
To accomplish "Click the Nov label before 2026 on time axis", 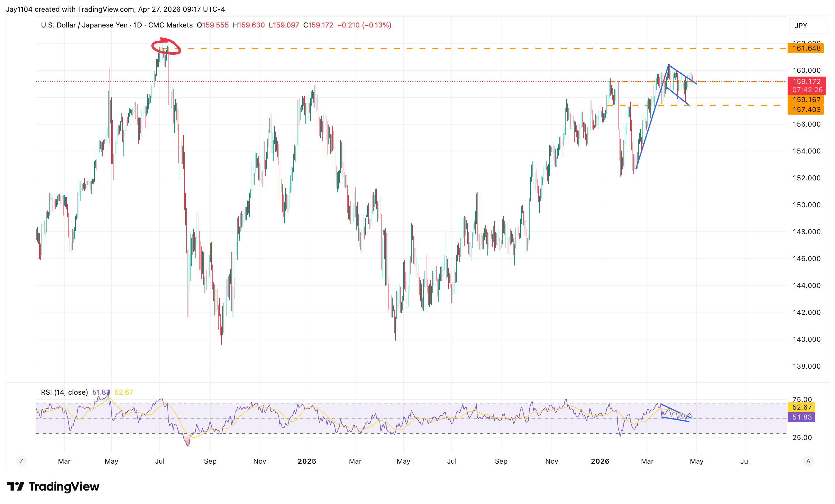I will point(551,461).
